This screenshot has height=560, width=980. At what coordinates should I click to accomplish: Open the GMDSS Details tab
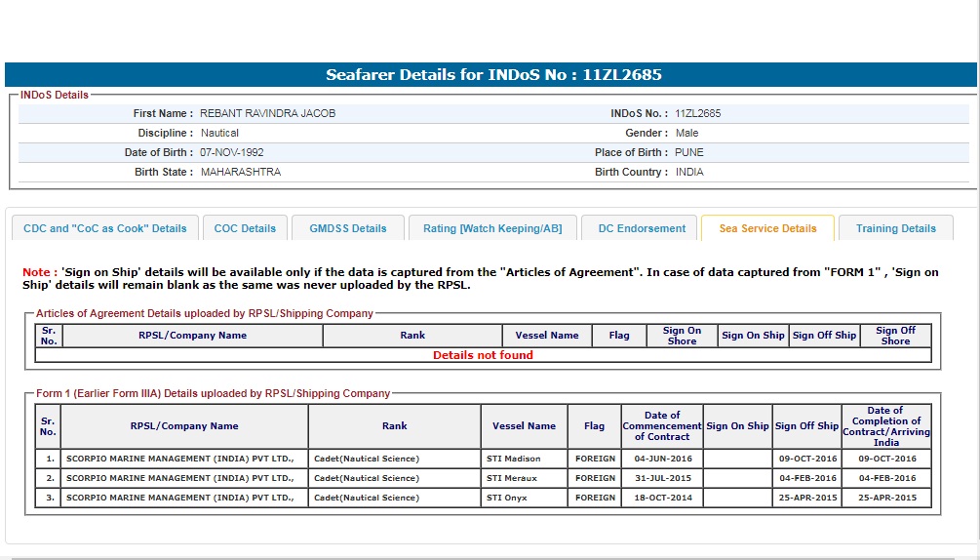pos(348,228)
